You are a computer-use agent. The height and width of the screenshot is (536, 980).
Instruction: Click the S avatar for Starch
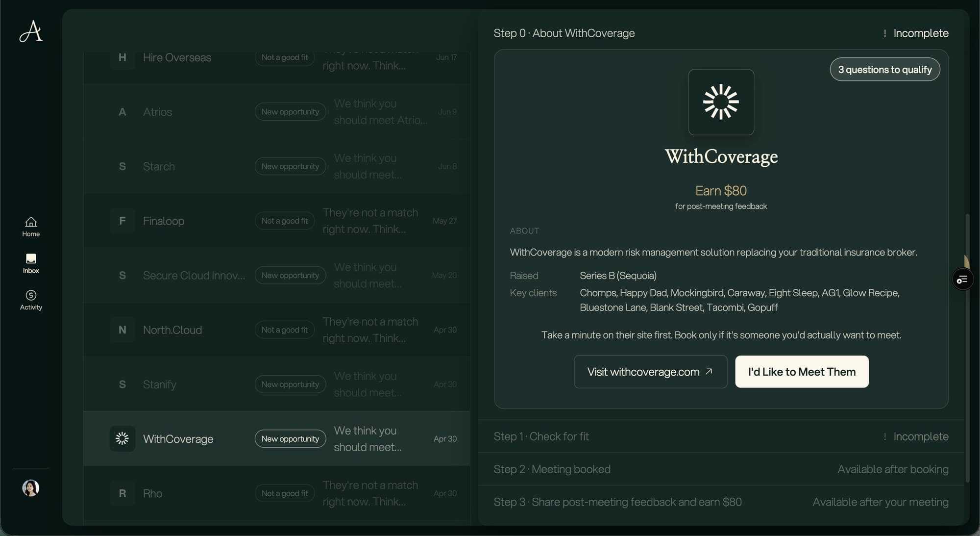pos(122,166)
